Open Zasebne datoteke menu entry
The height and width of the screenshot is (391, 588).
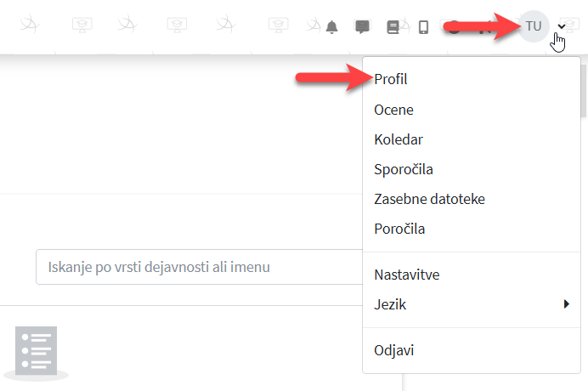point(429,199)
